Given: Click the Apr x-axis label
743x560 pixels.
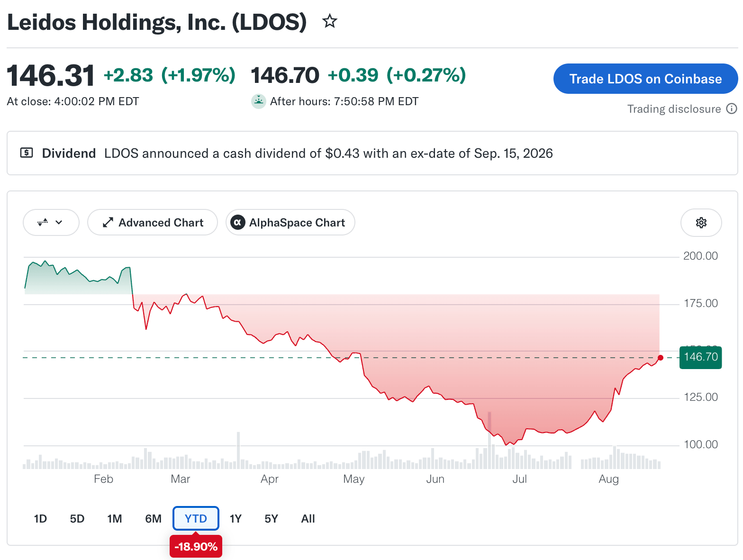Looking at the screenshot, I should point(270,479).
